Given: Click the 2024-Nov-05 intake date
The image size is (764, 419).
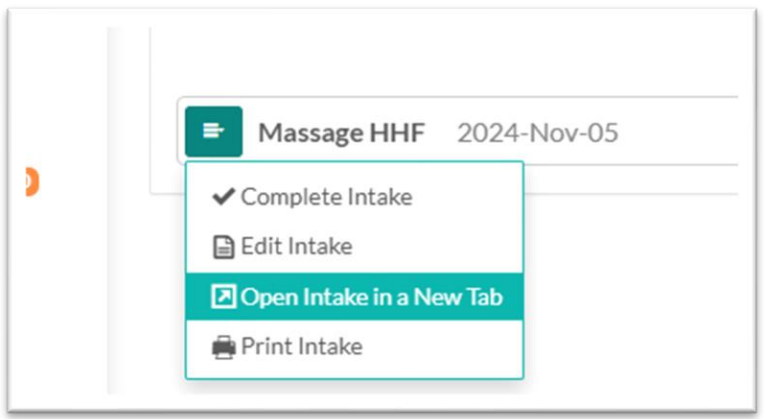Looking at the screenshot, I should [x=537, y=133].
